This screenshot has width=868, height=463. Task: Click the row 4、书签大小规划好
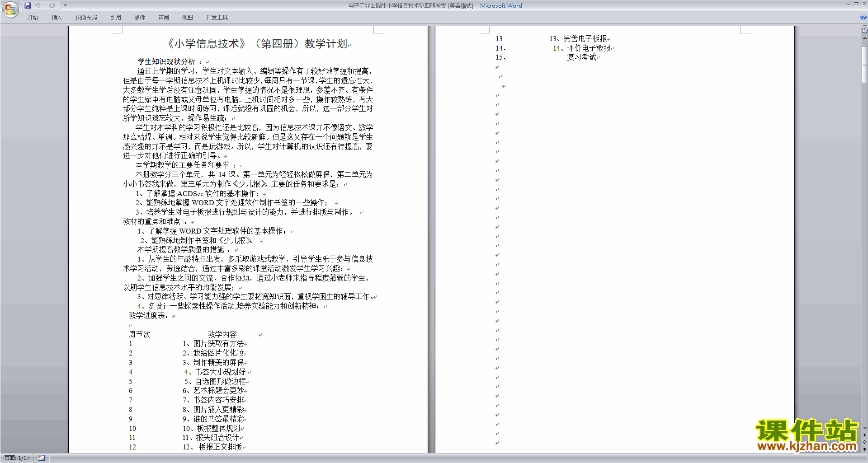215,372
